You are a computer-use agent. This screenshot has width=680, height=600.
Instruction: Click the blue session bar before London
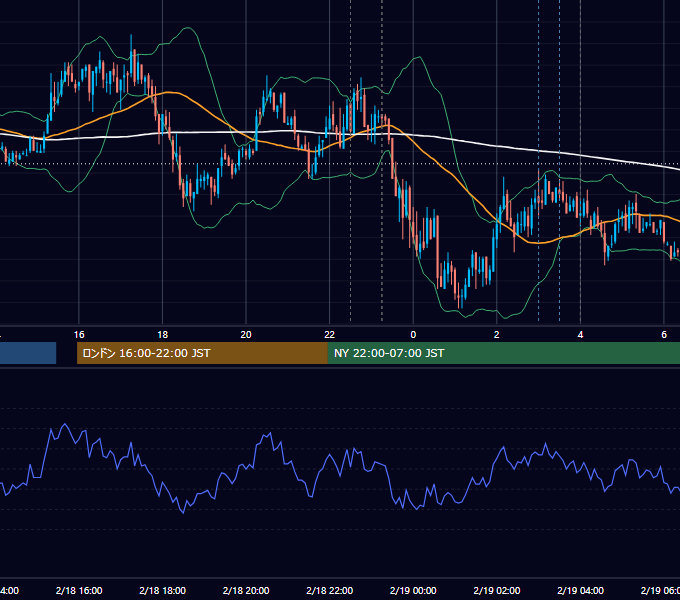click(28, 353)
